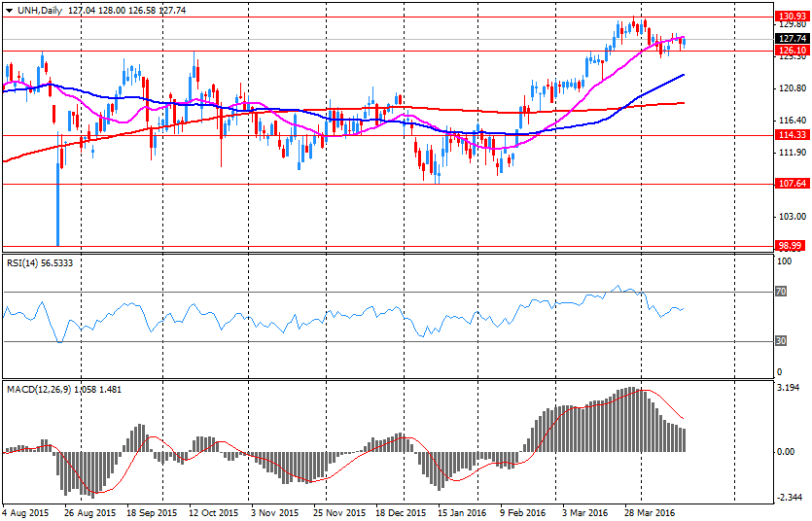Click the 26 Aug 2015 date label
Image resolution: width=812 pixels, height=521 pixels.
coord(90,513)
